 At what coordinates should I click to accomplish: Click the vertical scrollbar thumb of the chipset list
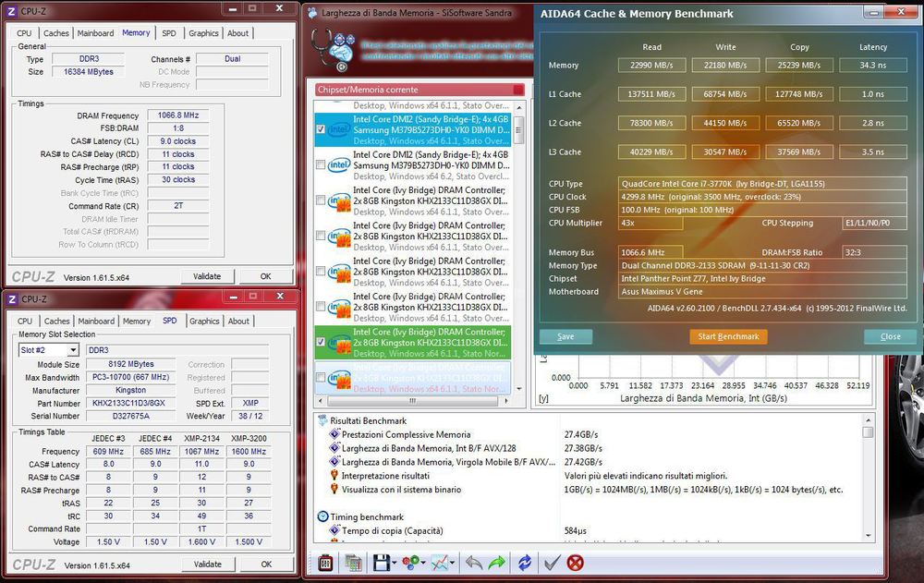click(519, 129)
